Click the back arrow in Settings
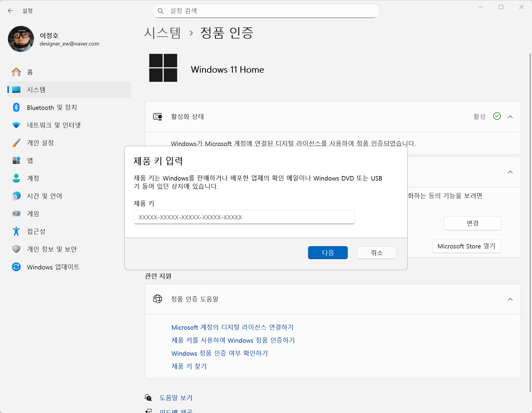This screenshot has width=532, height=413. point(11,10)
